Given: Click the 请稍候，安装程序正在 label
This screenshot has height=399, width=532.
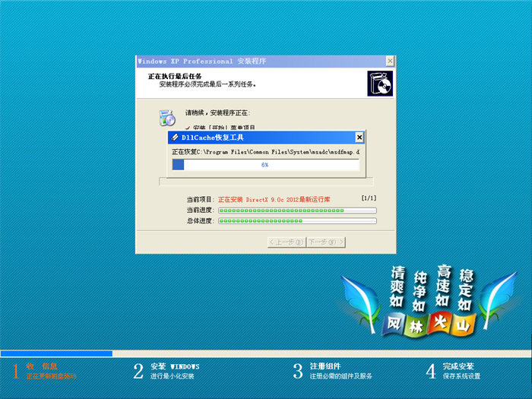Looking at the screenshot, I should tap(217, 112).
